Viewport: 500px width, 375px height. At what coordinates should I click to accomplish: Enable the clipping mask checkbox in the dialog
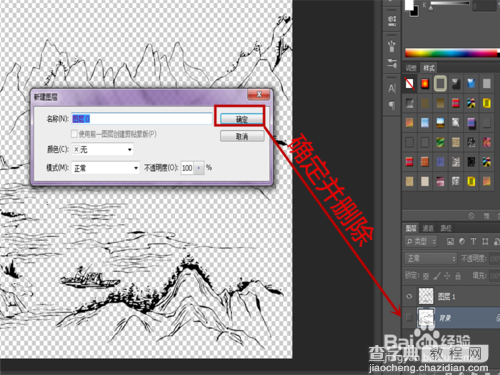[x=74, y=134]
